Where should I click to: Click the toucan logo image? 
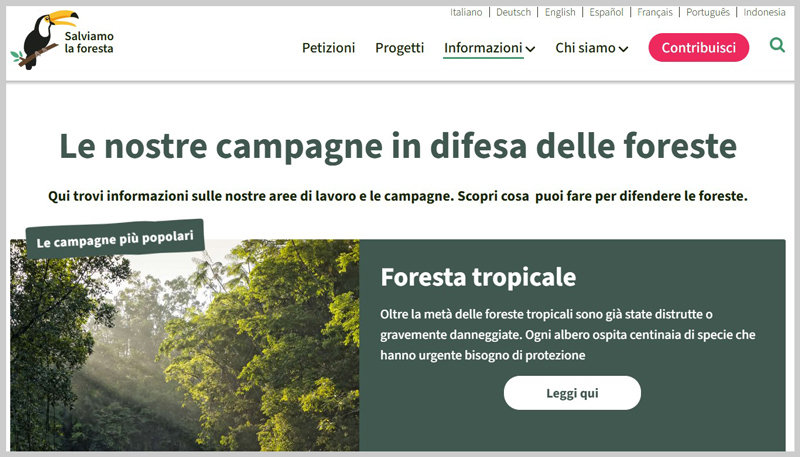click(44, 40)
